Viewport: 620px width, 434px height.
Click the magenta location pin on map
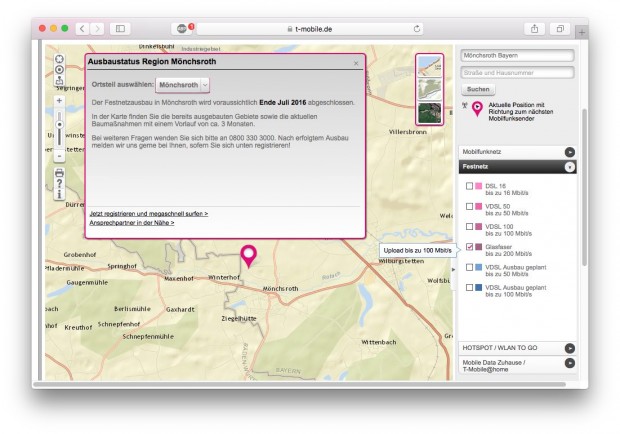[x=248, y=256]
